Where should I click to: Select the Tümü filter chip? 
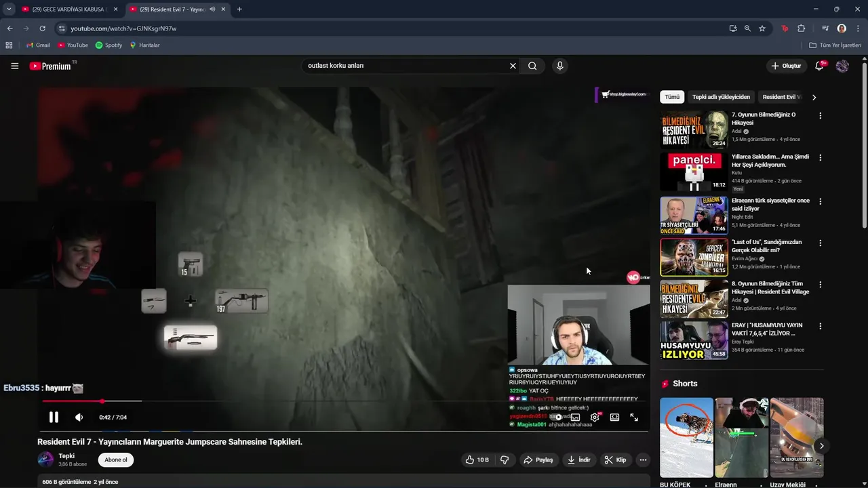(x=672, y=97)
